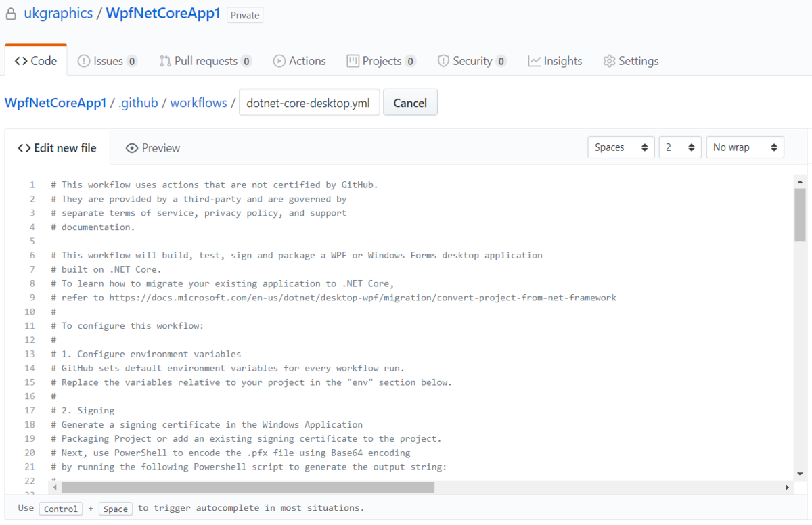Viewport: 812px width, 525px height.
Task: Click the Code angle-brackets icon
Action: pyautogui.click(x=21, y=61)
